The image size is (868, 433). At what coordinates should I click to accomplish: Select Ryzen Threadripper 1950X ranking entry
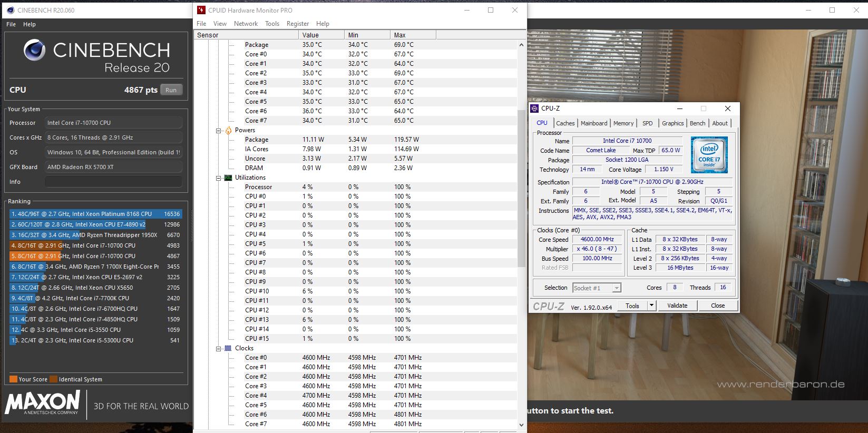tap(95, 235)
